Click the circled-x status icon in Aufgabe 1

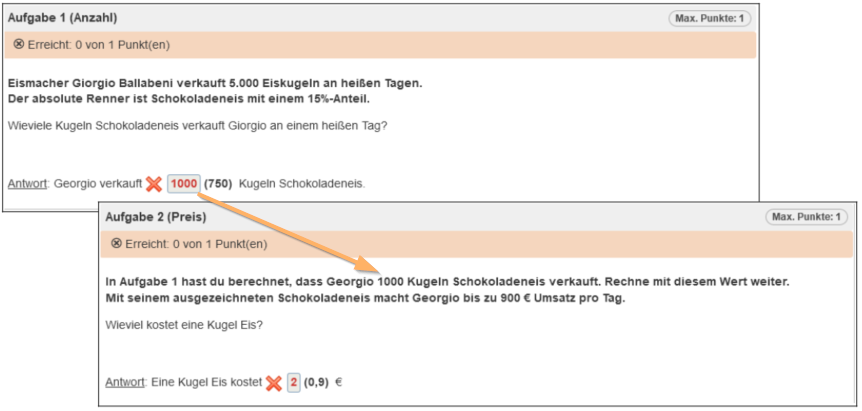(x=19, y=45)
